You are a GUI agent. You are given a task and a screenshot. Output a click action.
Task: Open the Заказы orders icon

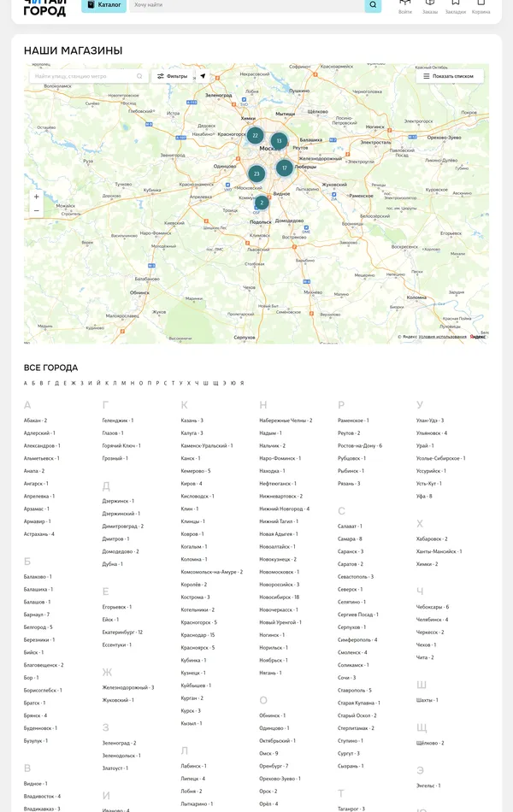coord(430,5)
